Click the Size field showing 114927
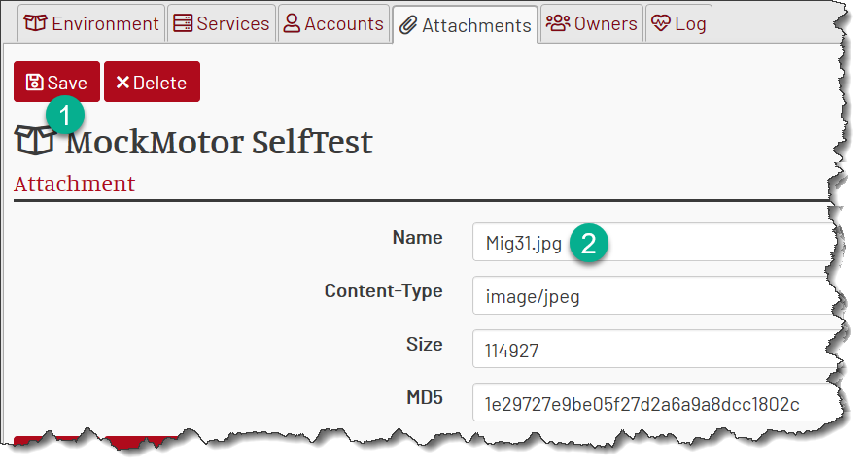This screenshot has width=868, height=471. click(654, 349)
